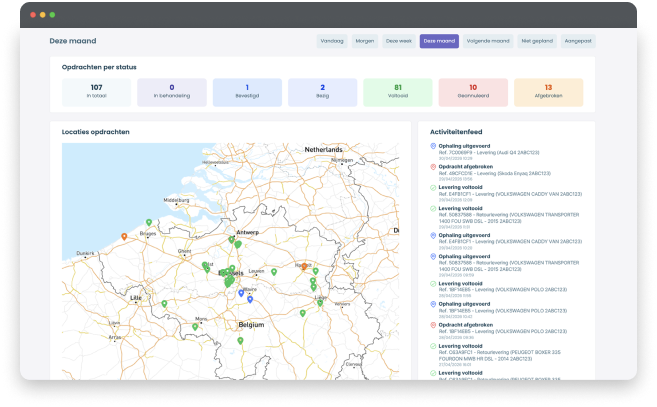
Task: Click the Ghent label on map
Action: coord(185,251)
